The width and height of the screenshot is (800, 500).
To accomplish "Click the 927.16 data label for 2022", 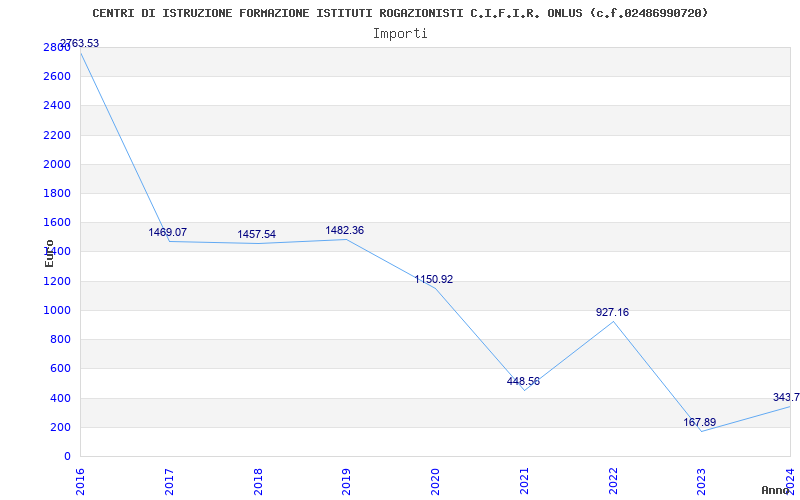I will tap(613, 312).
